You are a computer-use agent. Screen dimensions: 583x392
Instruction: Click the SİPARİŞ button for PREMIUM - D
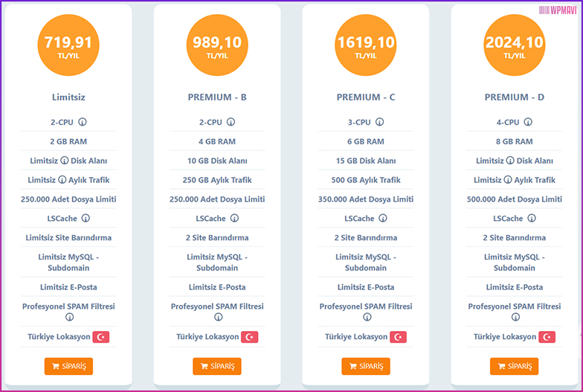[514, 366]
